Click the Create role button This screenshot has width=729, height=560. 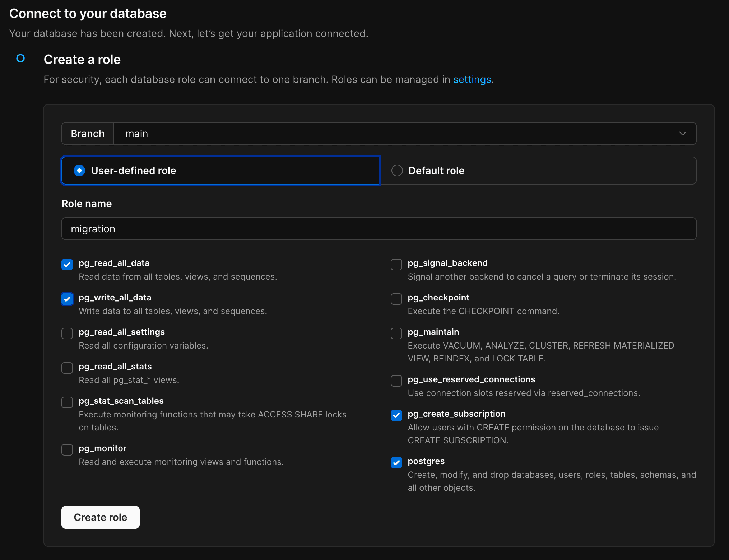(x=100, y=517)
